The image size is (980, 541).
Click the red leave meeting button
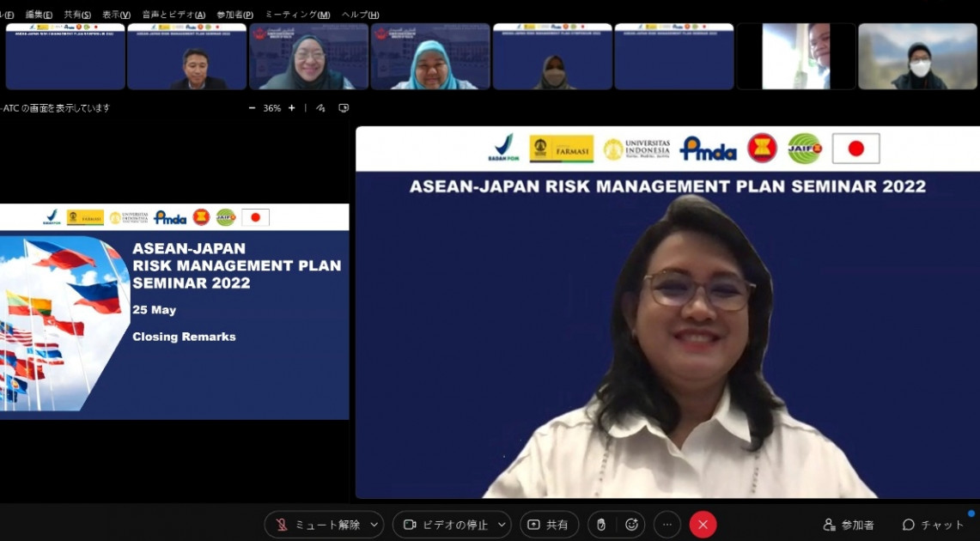click(x=703, y=525)
